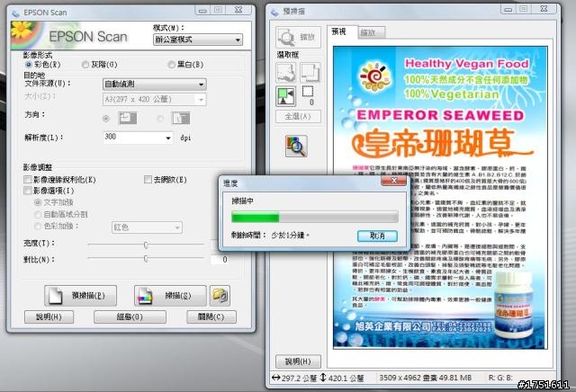Screen dimensions: 576x392
Task: Open 文件來源 document source dropdown
Action: click(x=154, y=84)
